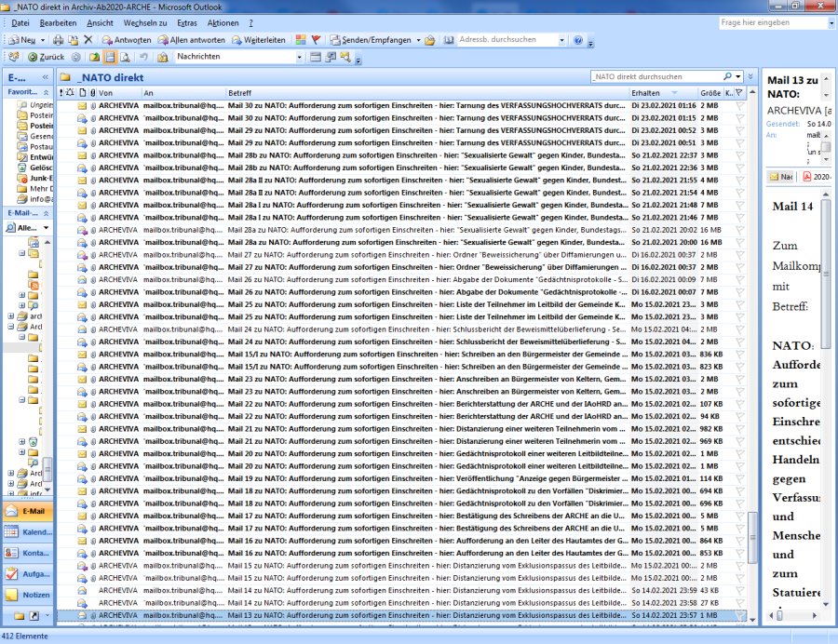The image size is (838, 644).
Task: Flag the Mail 28a II message received 21:55
Action: 739,181
